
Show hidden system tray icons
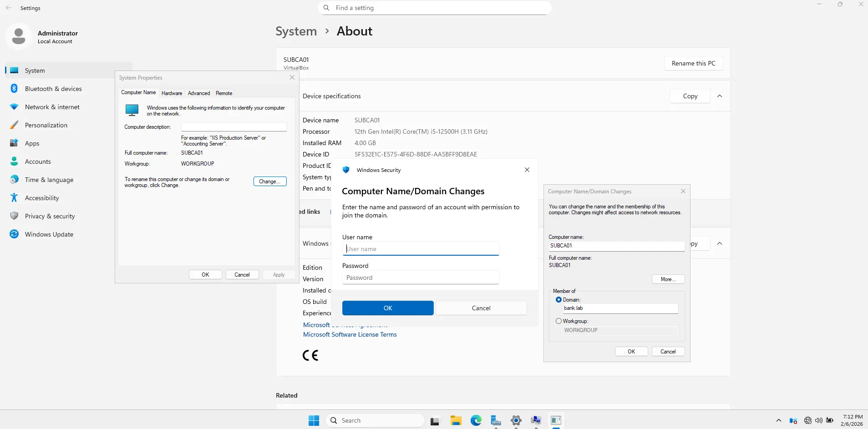click(x=779, y=420)
